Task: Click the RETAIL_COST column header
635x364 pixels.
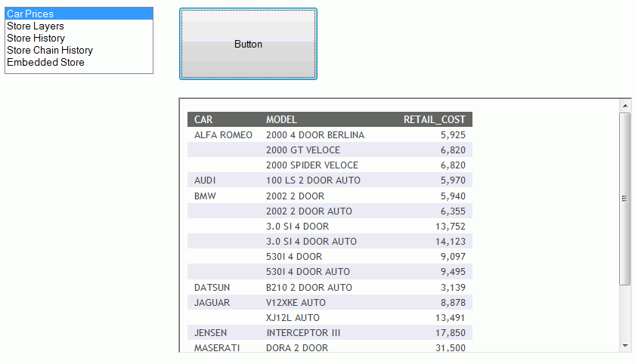Action: pos(435,120)
